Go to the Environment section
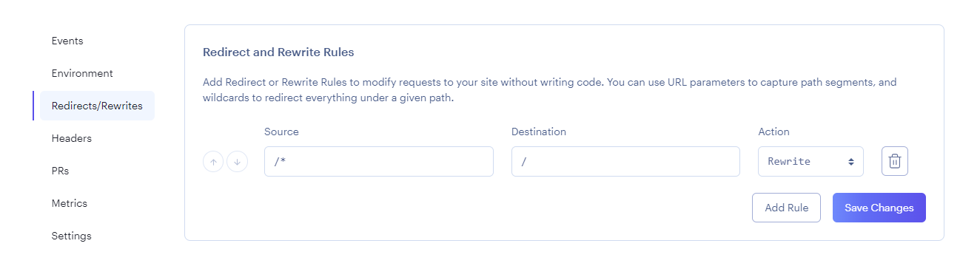 coord(82,73)
